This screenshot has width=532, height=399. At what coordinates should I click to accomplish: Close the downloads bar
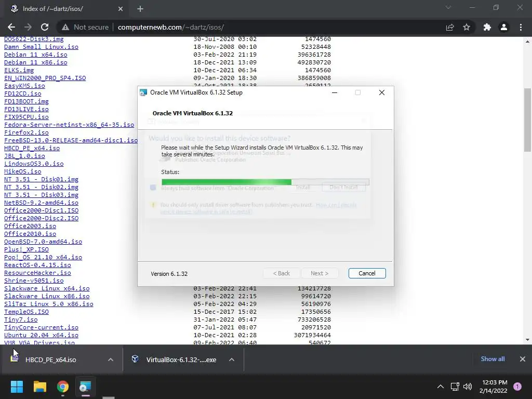coord(523,359)
